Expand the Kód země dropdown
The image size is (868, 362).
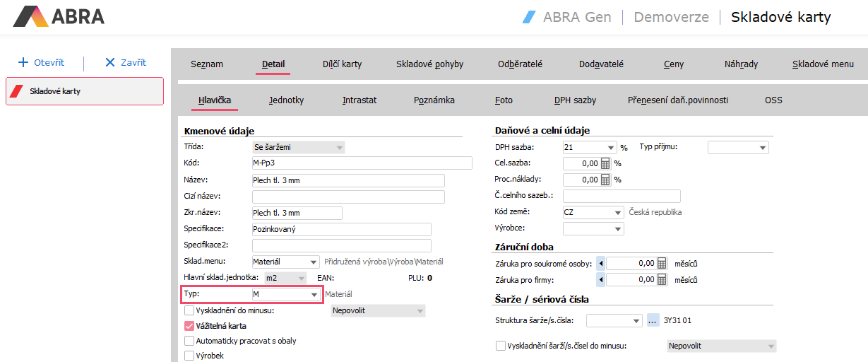618,212
